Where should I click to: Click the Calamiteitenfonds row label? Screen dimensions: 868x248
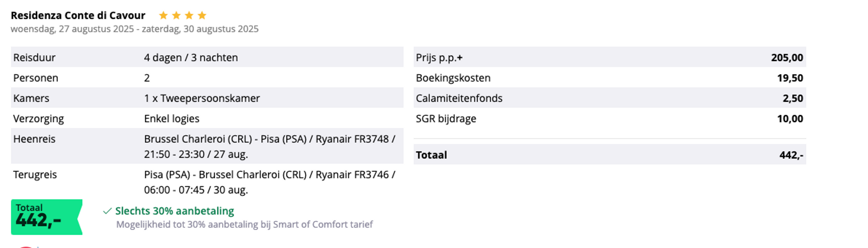pos(459,98)
